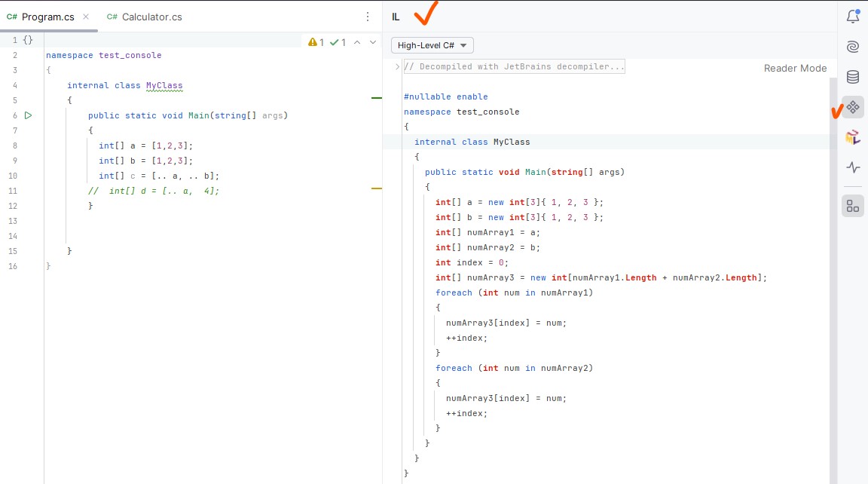The height and width of the screenshot is (484, 868).
Task: Select the Program.cs editor tab
Action: (x=47, y=17)
